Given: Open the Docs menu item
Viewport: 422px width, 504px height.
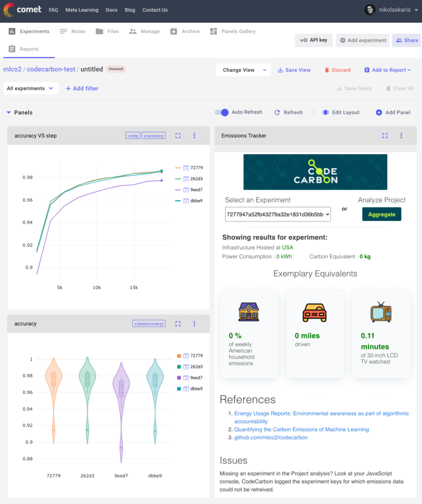Looking at the screenshot, I should (x=111, y=9).
